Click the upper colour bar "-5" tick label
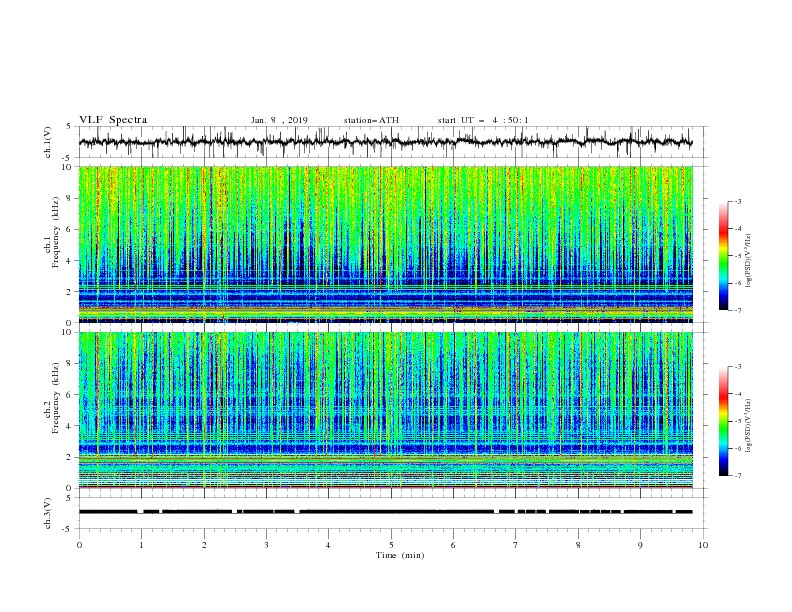 point(737,256)
